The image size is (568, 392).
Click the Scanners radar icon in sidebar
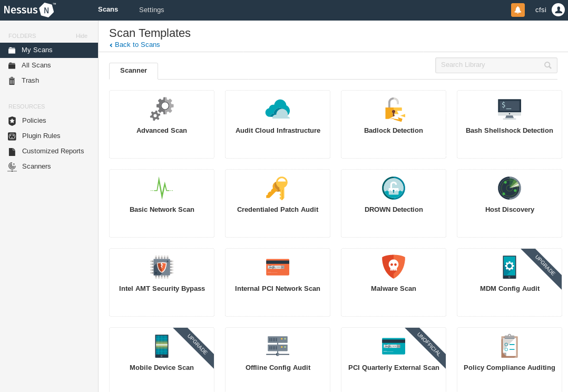coord(12,167)
